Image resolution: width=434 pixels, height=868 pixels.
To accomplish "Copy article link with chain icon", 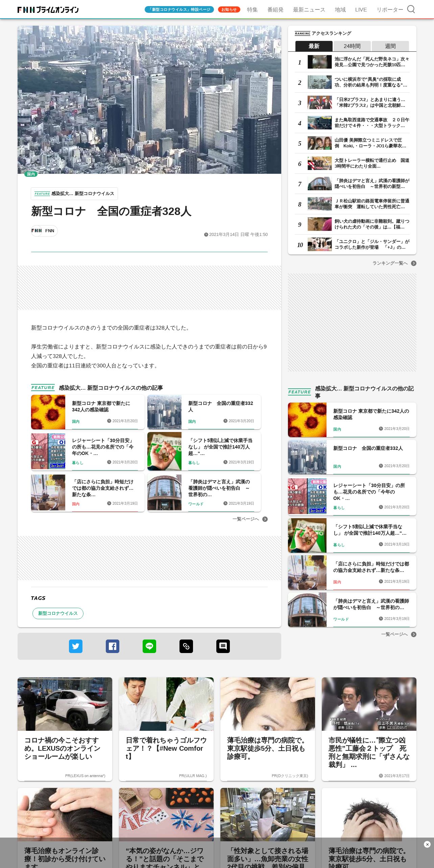I will pos(186,646).
